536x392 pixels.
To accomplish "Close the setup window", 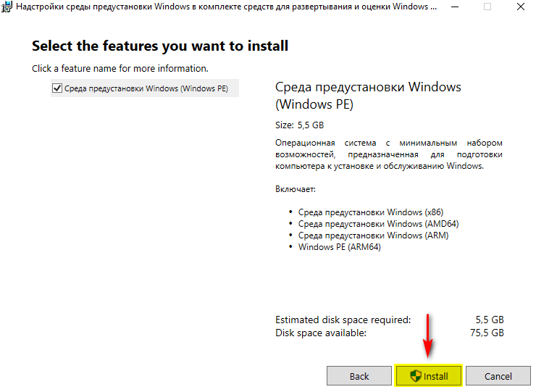I will (x=519, y=7).
